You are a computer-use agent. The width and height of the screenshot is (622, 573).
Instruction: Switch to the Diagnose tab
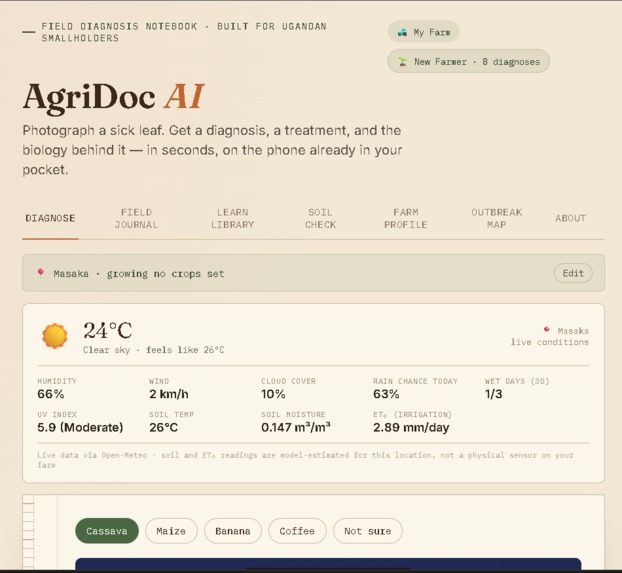[x=50, y=218]
